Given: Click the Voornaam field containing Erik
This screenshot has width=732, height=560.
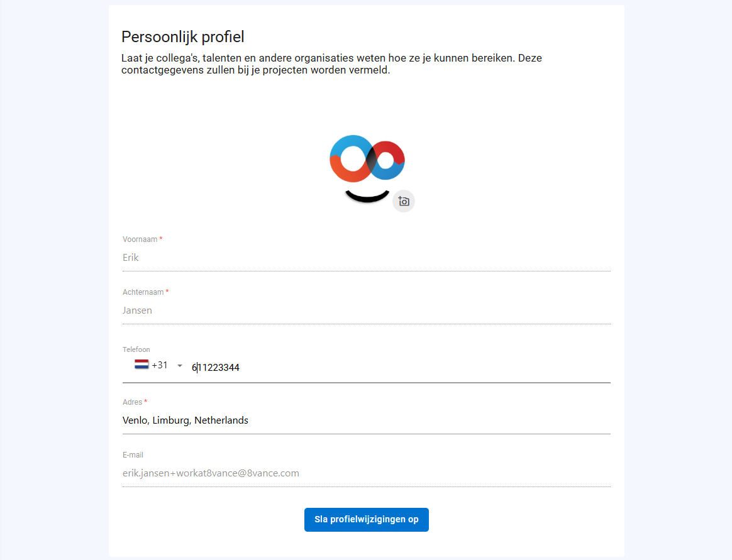Looking at the screenshot, I should point(367,258).
